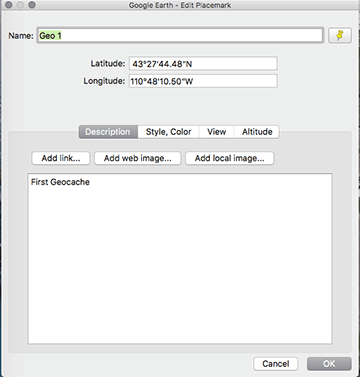Image resolution: width=360 pixels, height=377 pixels.
Task: Click the Name field containing Geo 1
Action: (x=180, y=35)
